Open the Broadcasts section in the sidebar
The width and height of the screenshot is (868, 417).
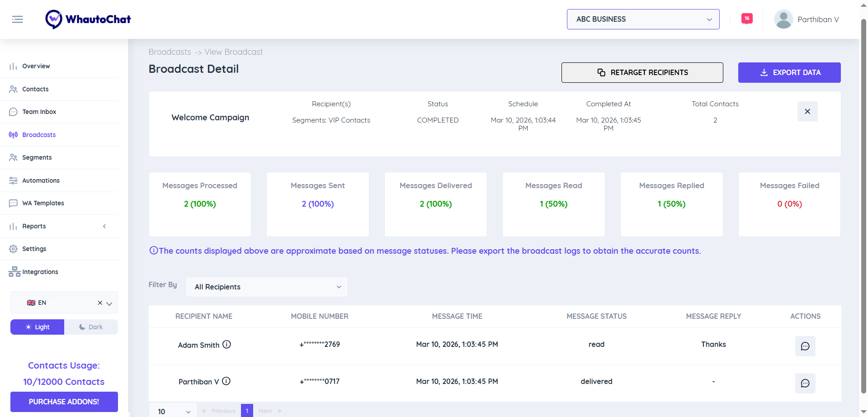pos(38,134)
